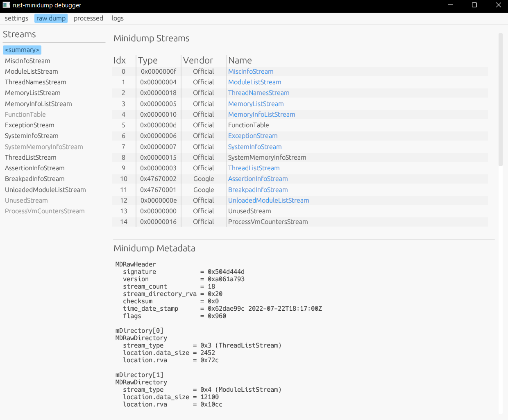Select <summary> in the Streams sidebar
Viewport: 508px width, 420px height.
[x=22, y=50]
